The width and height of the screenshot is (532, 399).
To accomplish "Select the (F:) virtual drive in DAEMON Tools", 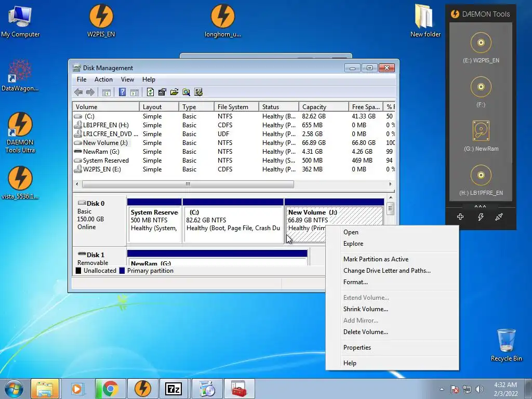I will coord(481,91).
